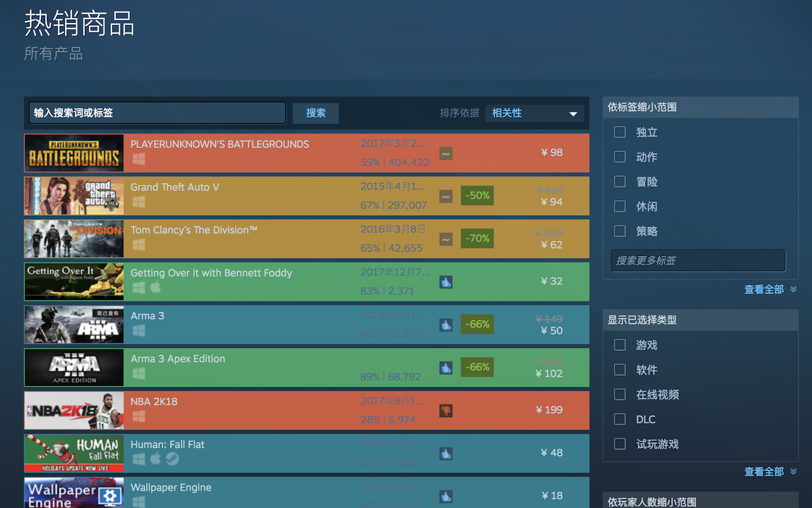
Task: Open the Tom Clancy's The Division page
Action: [x=254, y=238]
